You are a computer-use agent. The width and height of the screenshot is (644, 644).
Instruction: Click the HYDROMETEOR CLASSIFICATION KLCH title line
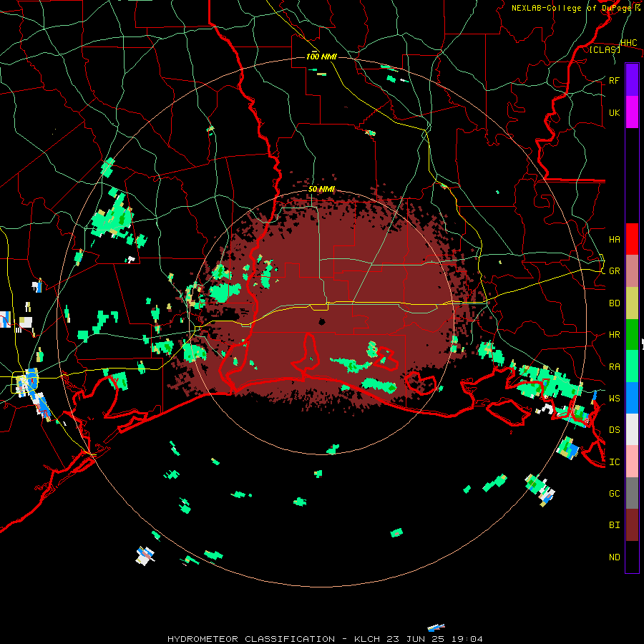point(325,639)
